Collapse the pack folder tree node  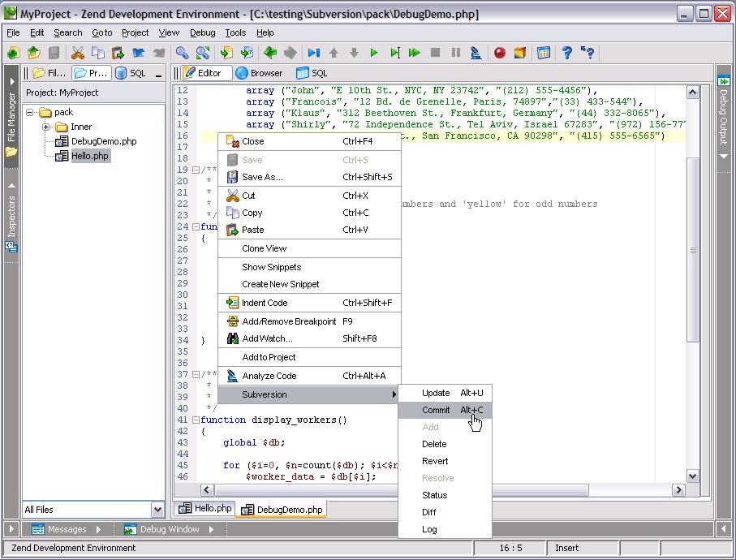point(30,112)
